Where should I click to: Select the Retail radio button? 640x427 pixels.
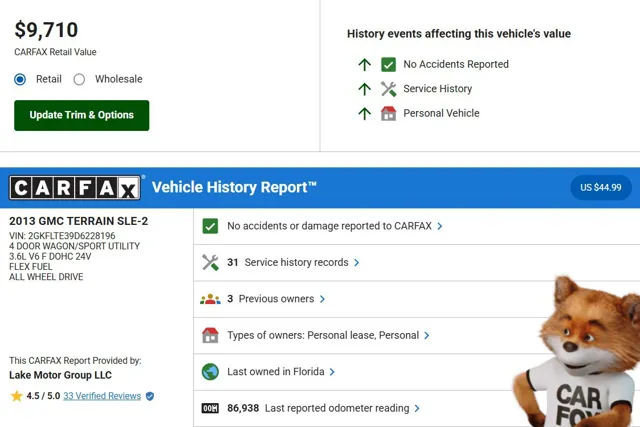click(x=20, y=80)
